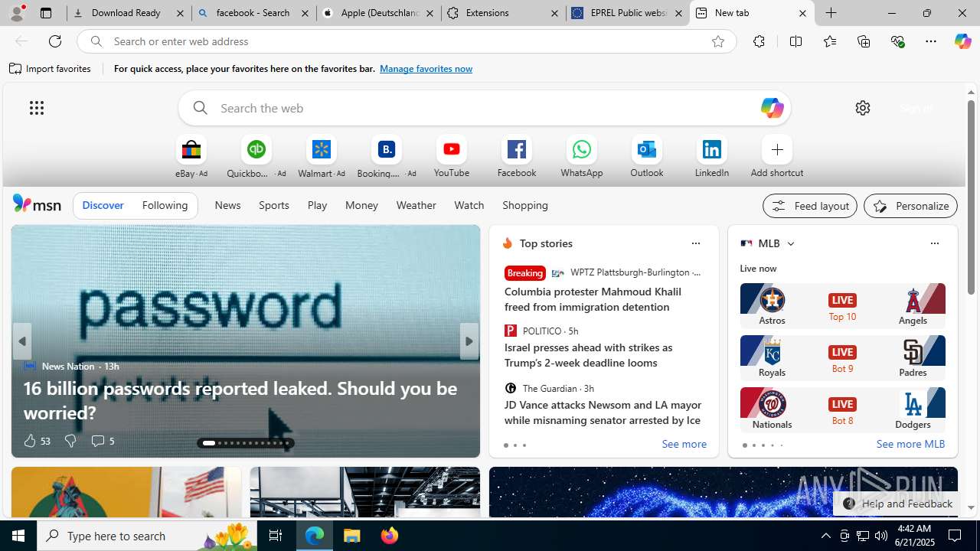
Task: Click the browser address bar
Action: [x=406, y=41]
